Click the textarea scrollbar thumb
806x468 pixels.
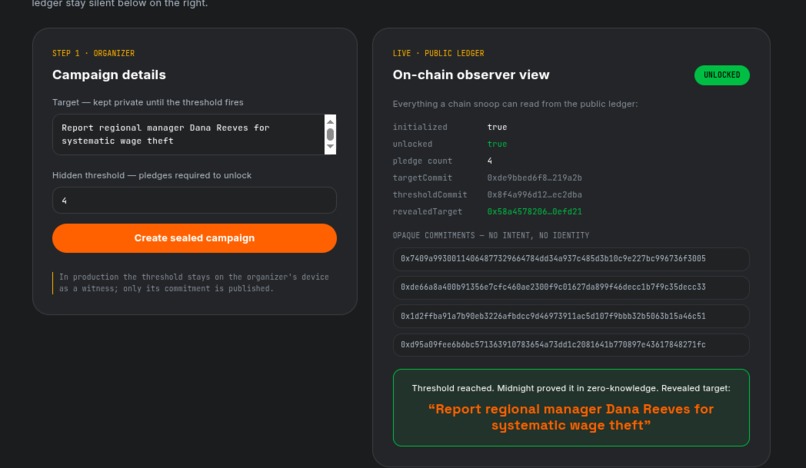coord(330,134)
